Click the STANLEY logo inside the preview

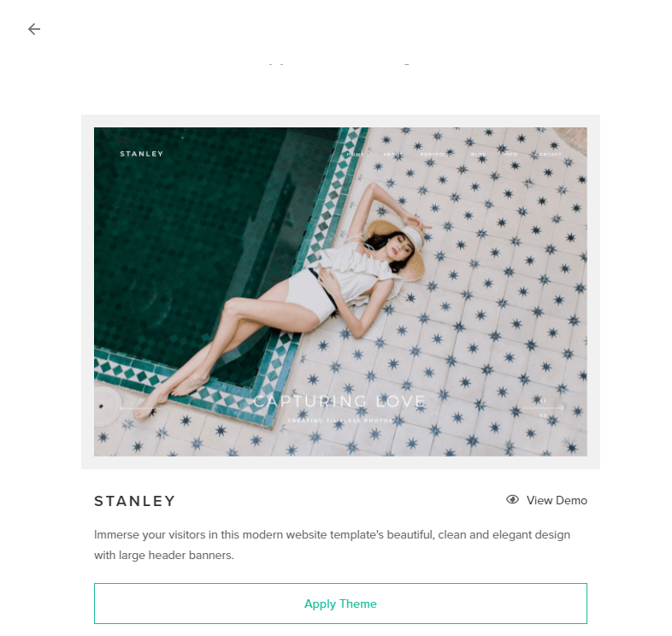(x=141, y=154)
